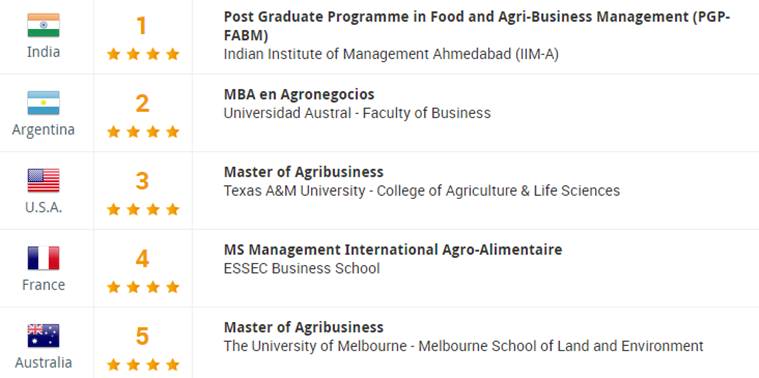Click the India flag icon
The width and height of the screenshot is (759, 378).
43,25
